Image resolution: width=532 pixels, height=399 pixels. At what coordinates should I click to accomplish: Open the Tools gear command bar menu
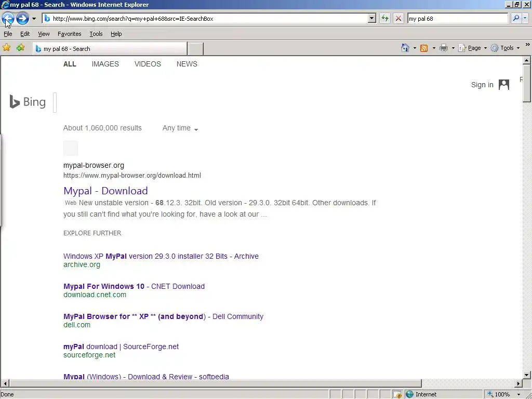505,48
